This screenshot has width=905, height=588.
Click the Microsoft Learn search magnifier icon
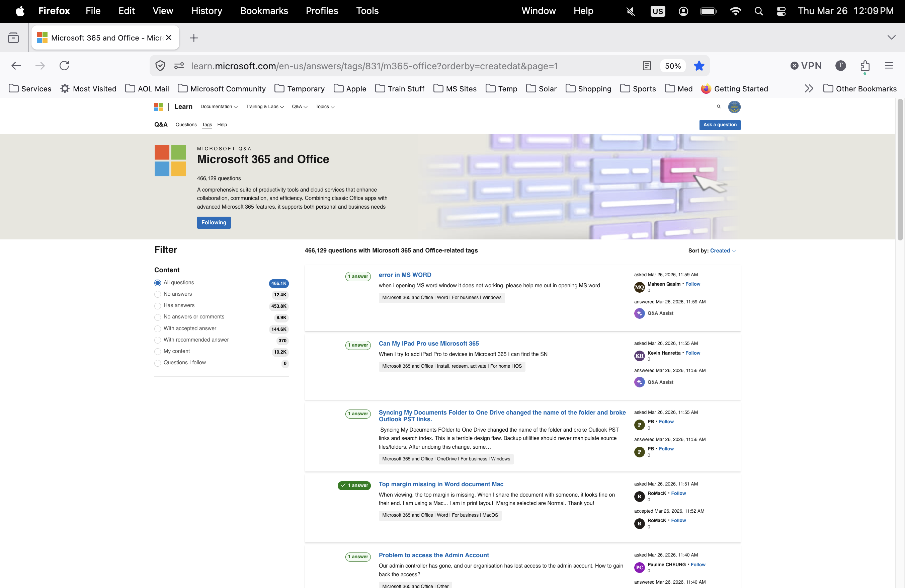718,106
